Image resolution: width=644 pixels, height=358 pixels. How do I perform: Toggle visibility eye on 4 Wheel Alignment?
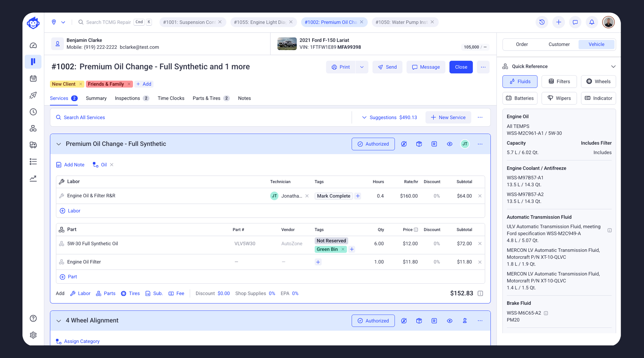[450, 321]
